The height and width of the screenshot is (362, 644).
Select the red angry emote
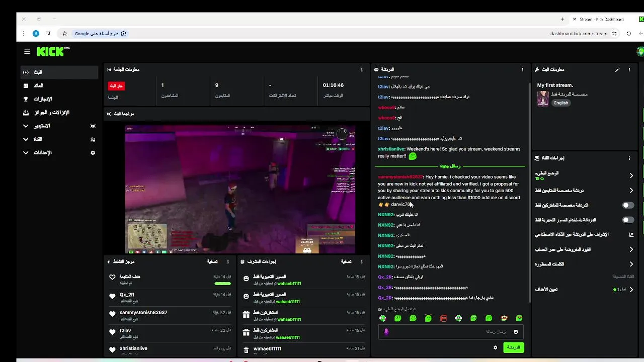443,318
